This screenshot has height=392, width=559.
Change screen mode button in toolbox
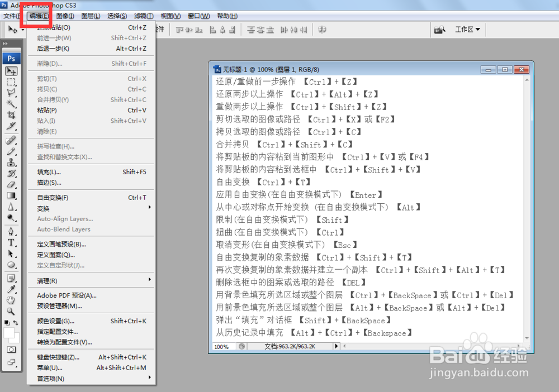point(11,362)
